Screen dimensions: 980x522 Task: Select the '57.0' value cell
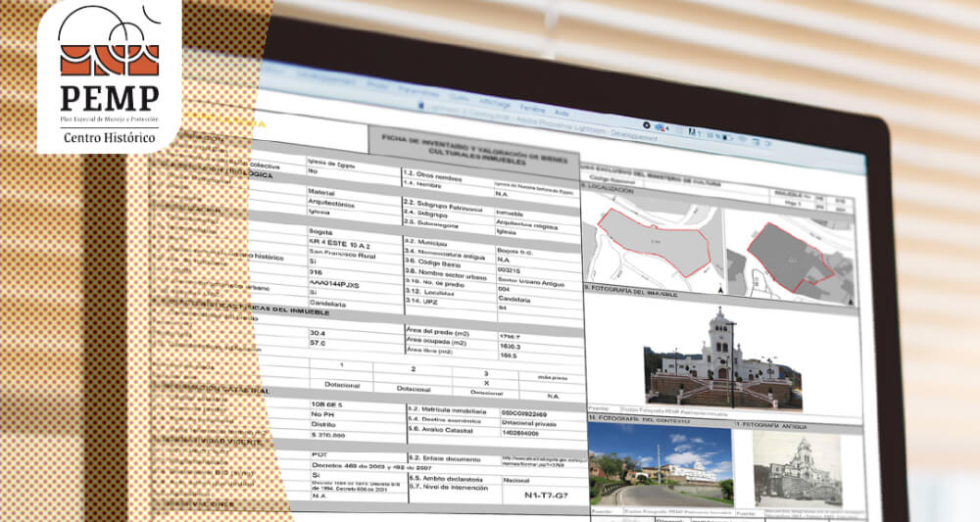point(318,343)
